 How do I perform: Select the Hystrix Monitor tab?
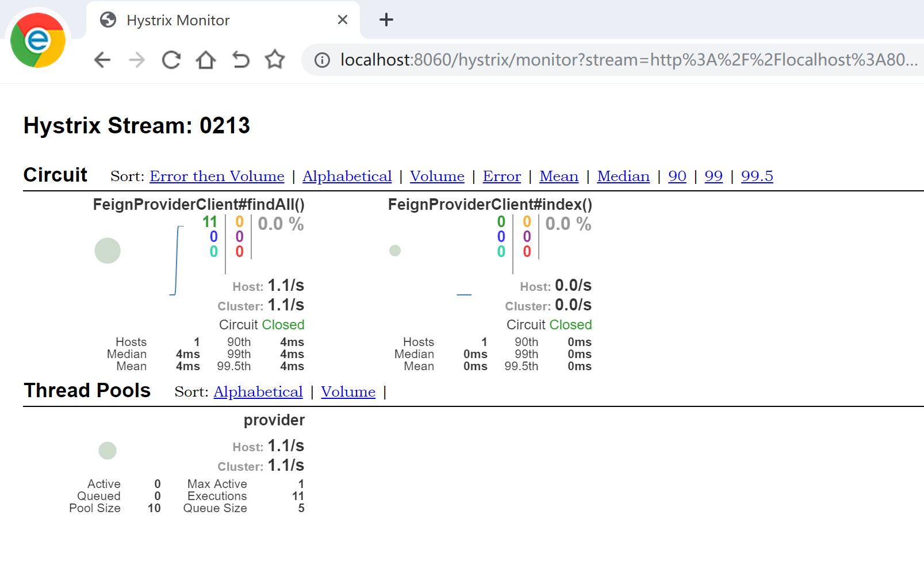[223, 20]
